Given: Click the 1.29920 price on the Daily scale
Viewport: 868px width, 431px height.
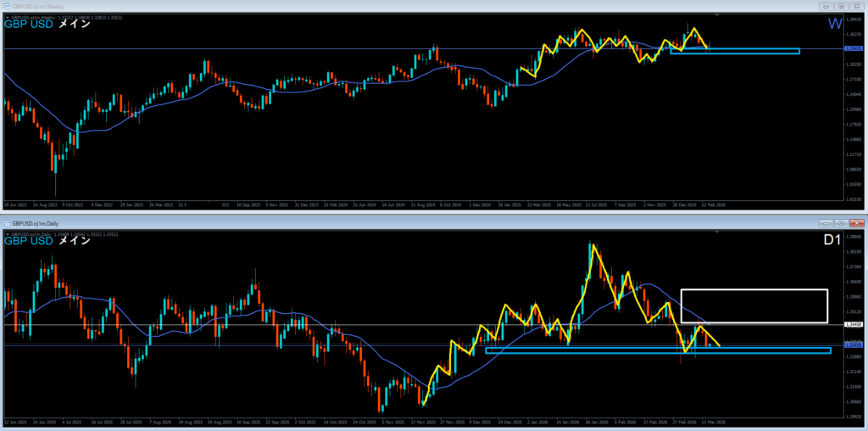Looking at the screenshot, I should 853,416.
